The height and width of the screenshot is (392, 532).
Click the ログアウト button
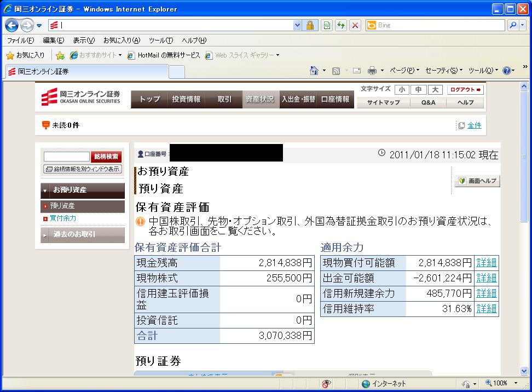pos(465,90)
